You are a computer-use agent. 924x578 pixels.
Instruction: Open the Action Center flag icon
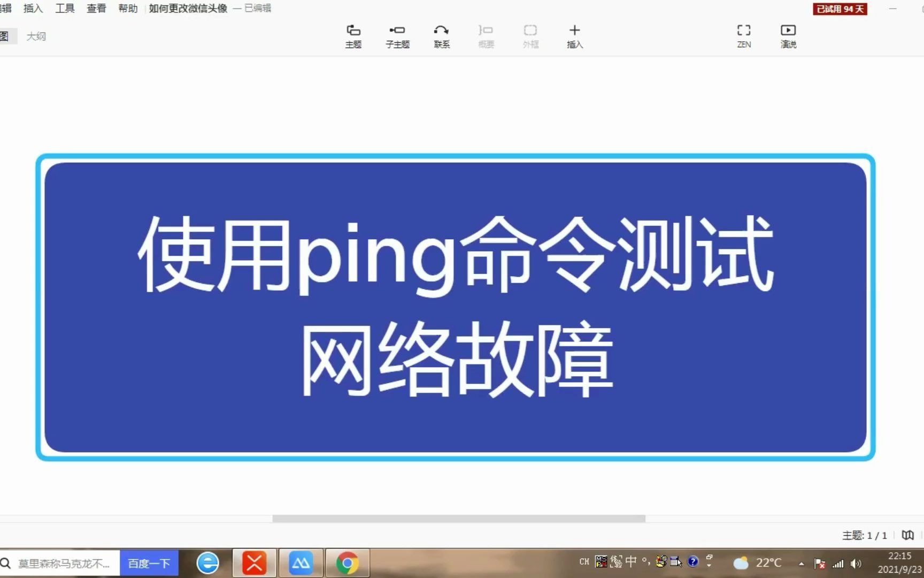[x=820, y=564]
